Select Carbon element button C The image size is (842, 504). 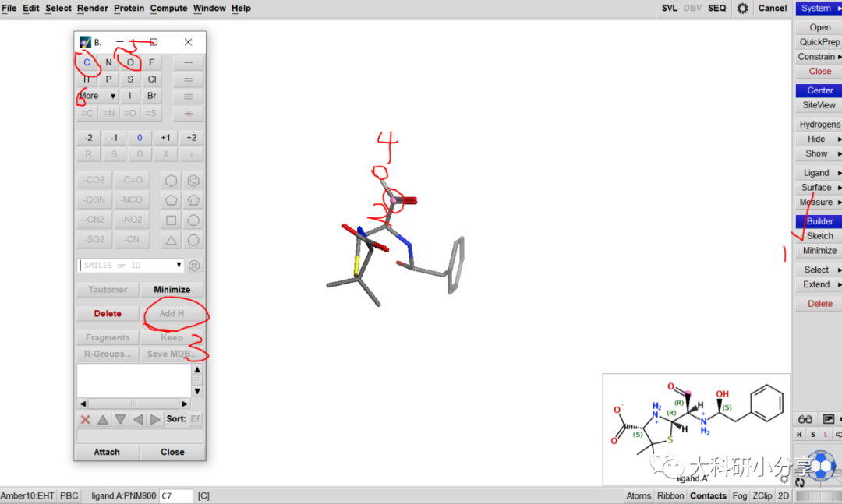tap(87, 63)
